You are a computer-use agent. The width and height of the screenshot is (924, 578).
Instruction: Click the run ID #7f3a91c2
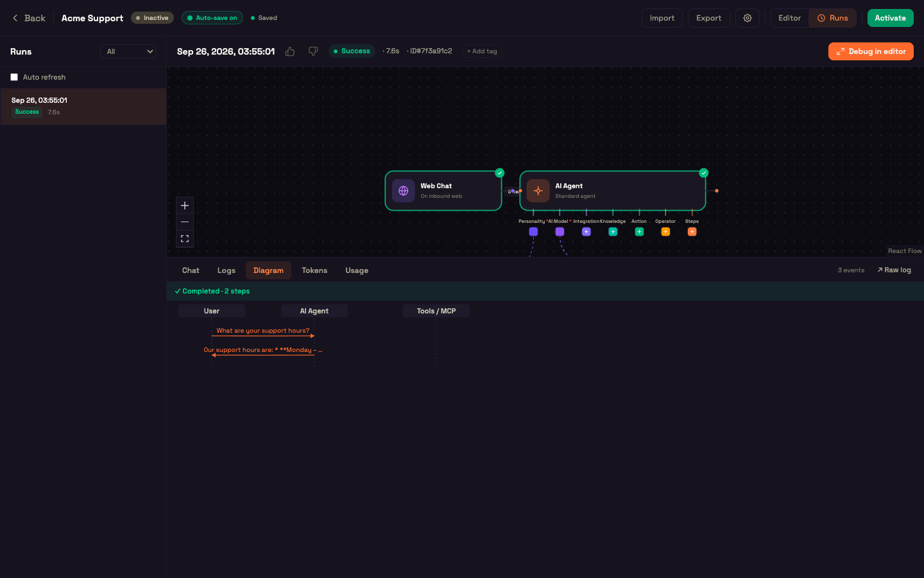431,51
